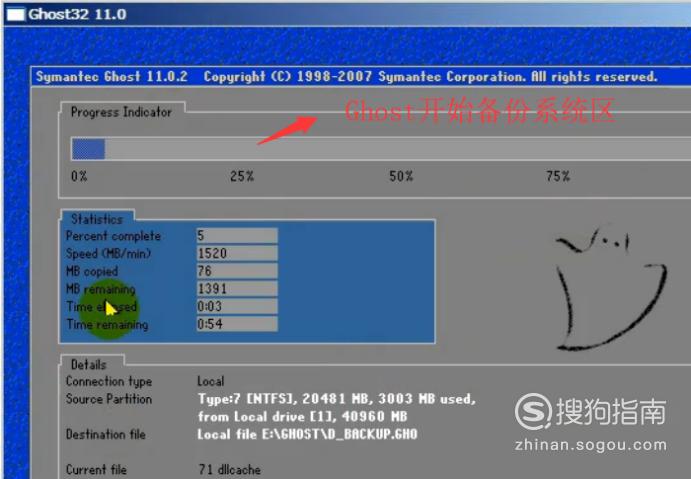Select the Source Partition label

[109, 399]
